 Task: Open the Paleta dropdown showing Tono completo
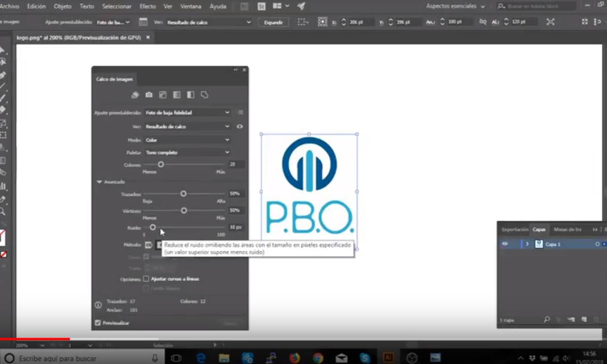(187, 152)
